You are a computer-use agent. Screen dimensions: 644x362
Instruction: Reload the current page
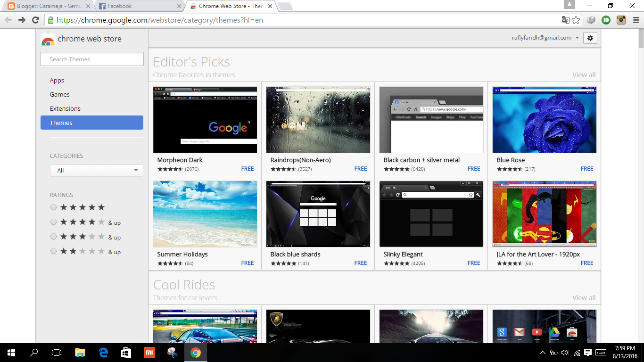[x=35, y=20]
